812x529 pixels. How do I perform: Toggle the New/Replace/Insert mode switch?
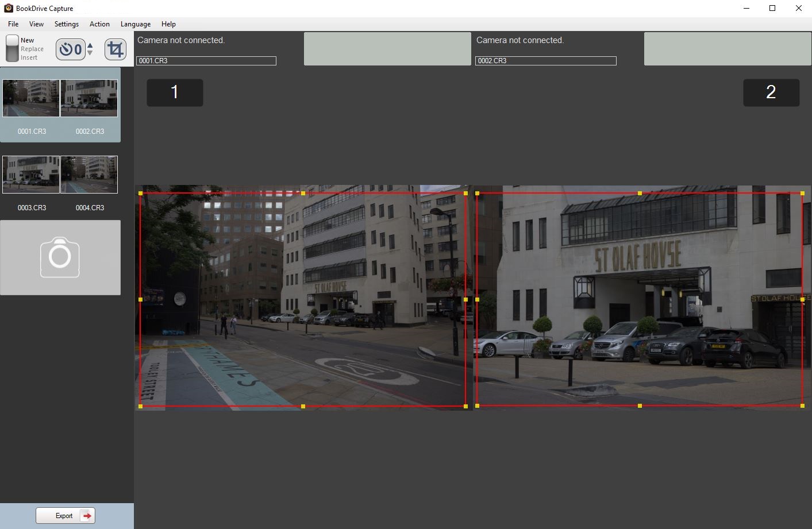click(x=12, y=49)
